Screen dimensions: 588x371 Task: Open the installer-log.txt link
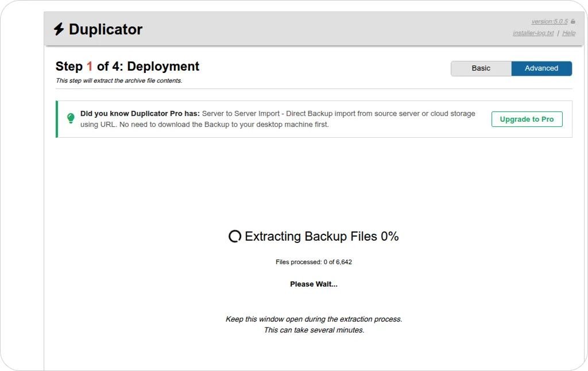coord(533,33)
